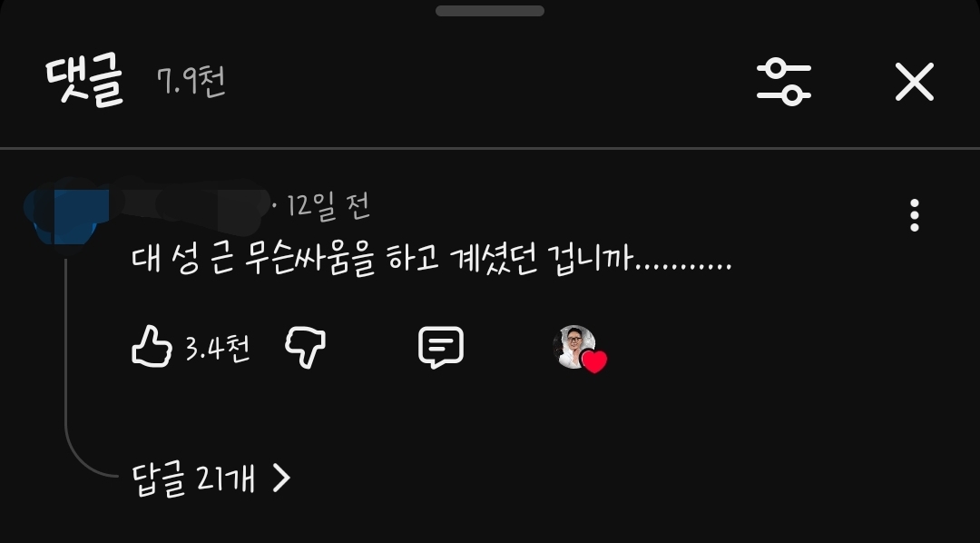The width and height of the screenshot is (980, 543).
Task: Open the blurred commenter profile avatar
Action: tap(65, 216)
